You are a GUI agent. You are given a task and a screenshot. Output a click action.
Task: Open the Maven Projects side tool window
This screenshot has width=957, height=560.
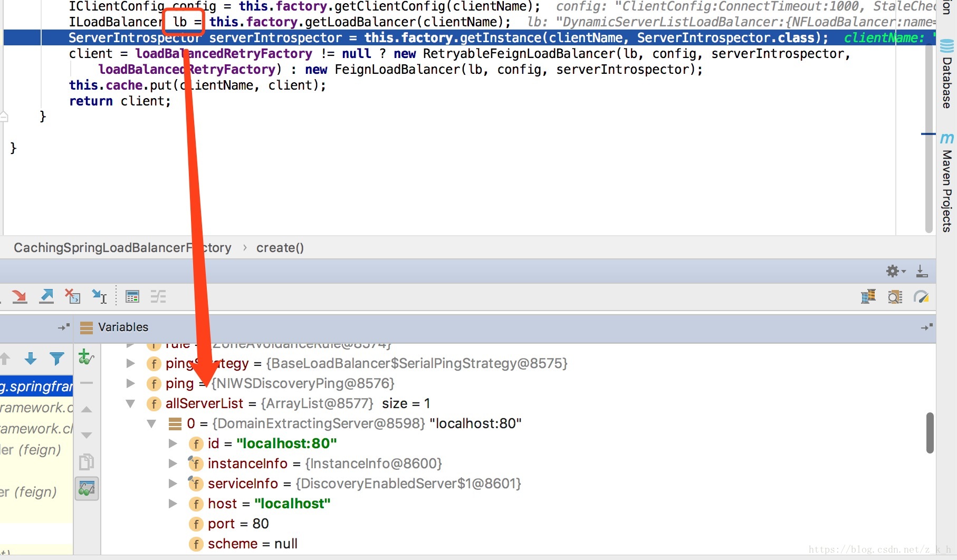(x=947, y=183)
